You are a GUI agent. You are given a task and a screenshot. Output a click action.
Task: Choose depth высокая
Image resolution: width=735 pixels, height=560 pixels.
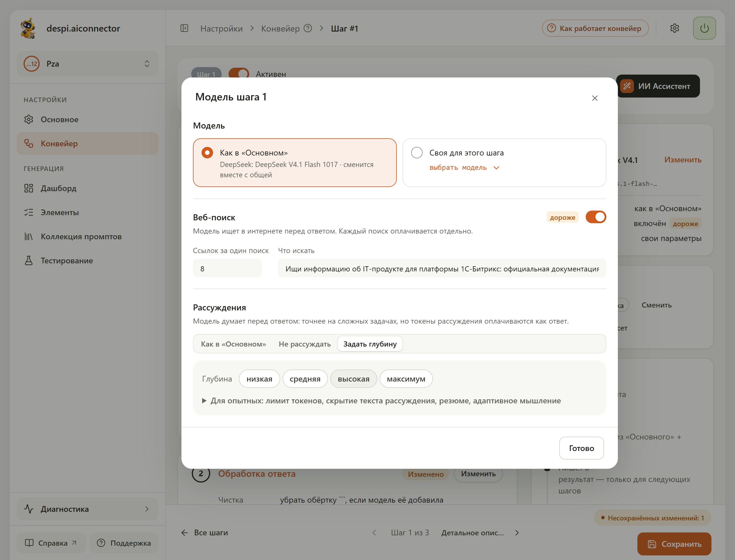[x=353, y=379]
